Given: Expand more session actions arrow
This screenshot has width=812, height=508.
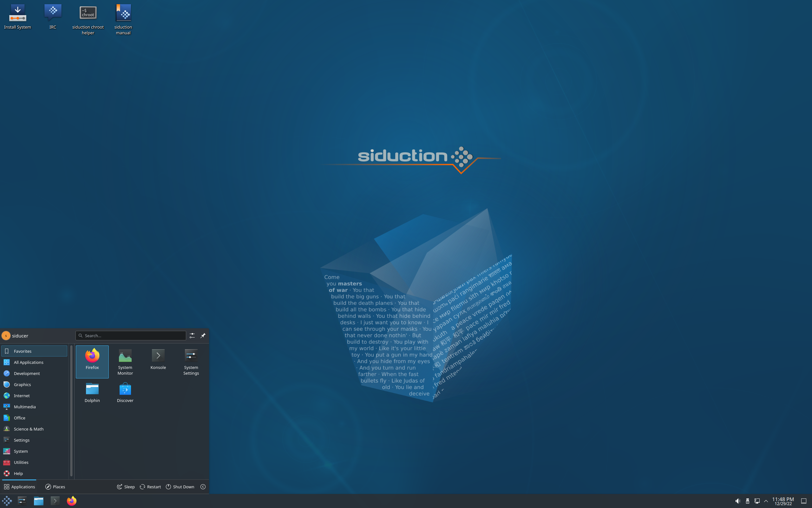Looking at the screenshot, I should (203, 487).
